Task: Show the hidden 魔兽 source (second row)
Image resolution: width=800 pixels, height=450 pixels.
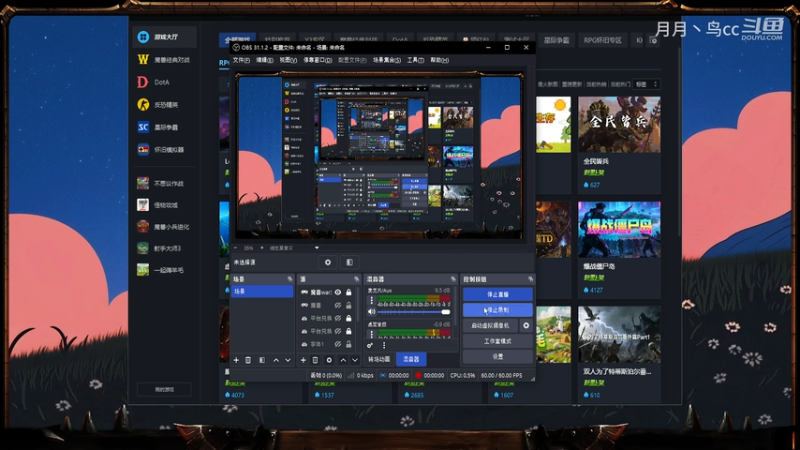Action: 338,305
